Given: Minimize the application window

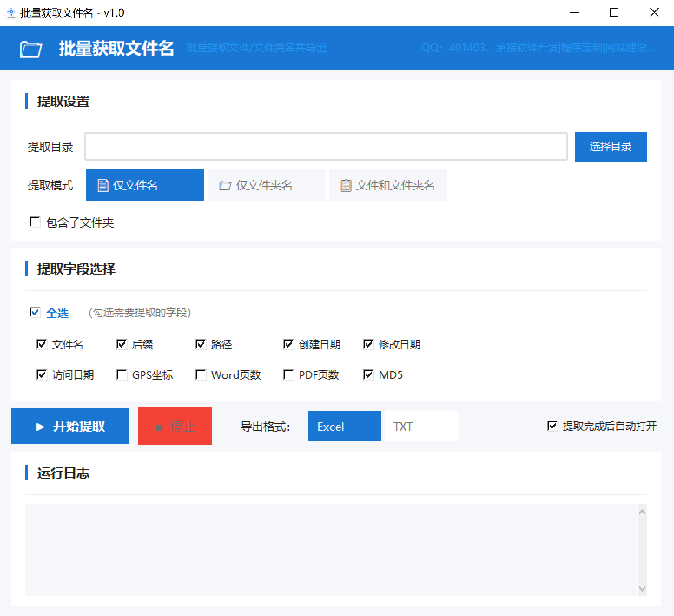Looking at the screenshot, I should click(575, 13).
